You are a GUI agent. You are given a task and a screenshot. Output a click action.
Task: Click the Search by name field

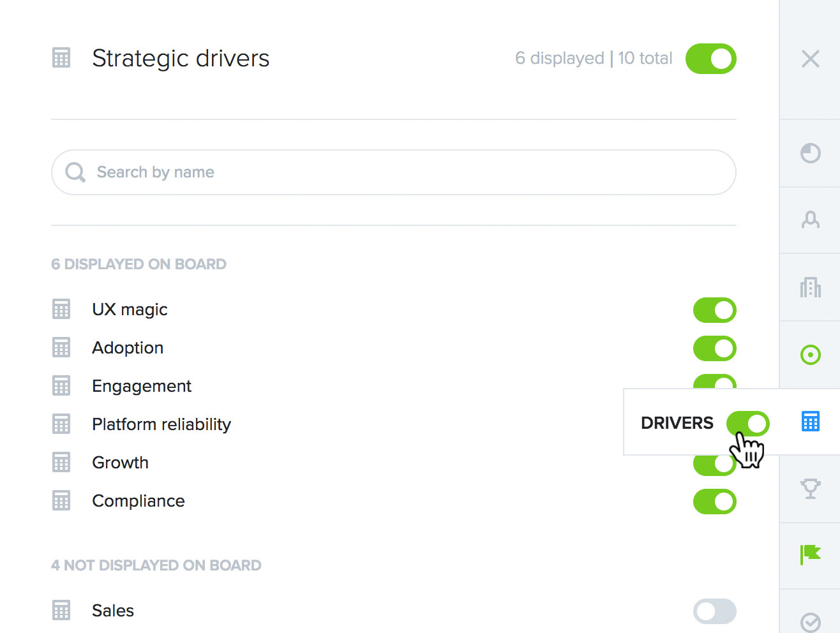point(393,172)
